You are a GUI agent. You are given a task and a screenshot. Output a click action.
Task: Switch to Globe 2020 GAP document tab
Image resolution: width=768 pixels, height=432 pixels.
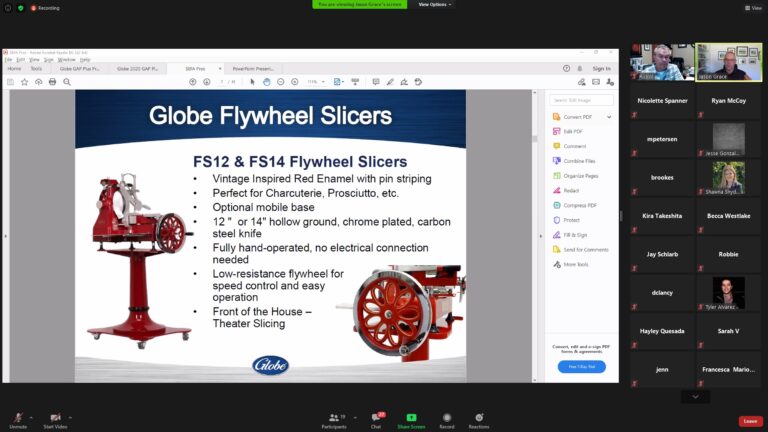tap(137, 69)
